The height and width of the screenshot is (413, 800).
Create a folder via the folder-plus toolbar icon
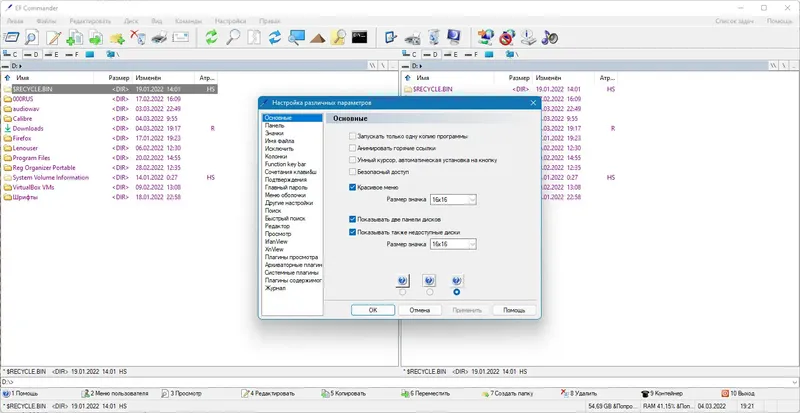pyautogui.click(x=117, y=37)
